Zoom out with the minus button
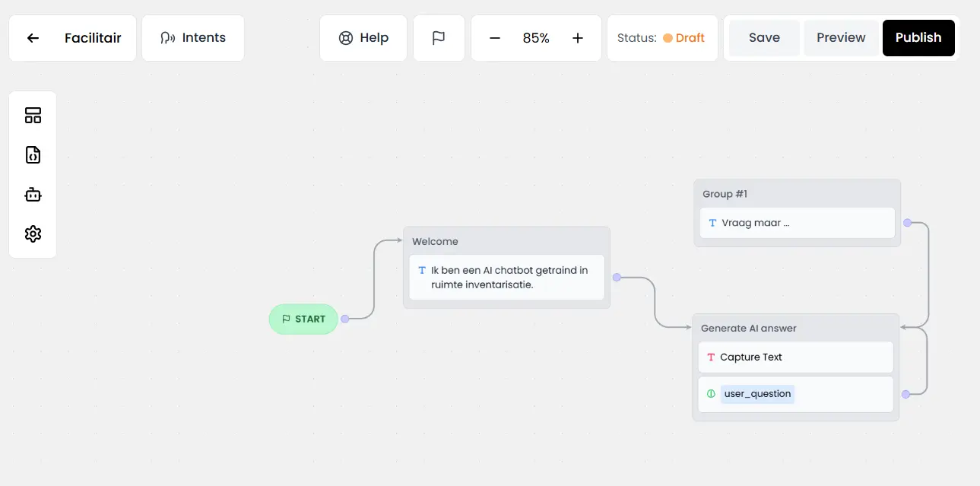Viewport: 980px width, 486px height. pos(495,38)
